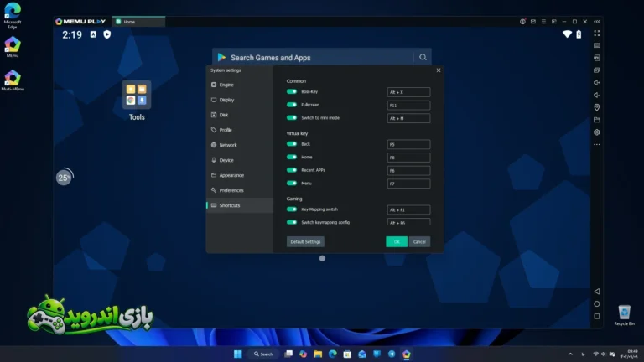Toggle the Menu virtual key switch
The height and width of the screenshot is (362, 644).
(x=292, y=183)
